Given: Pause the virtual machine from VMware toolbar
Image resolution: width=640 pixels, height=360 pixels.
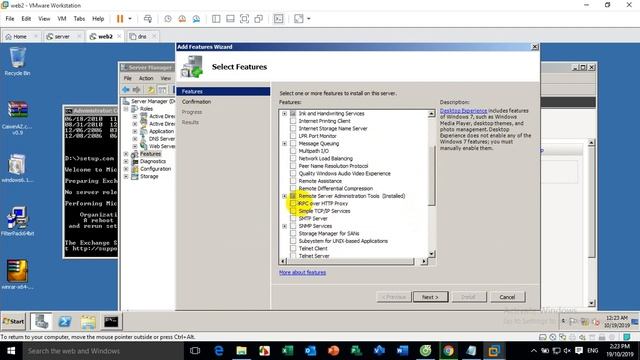Looking at the screenshot, I should point(120,19).
